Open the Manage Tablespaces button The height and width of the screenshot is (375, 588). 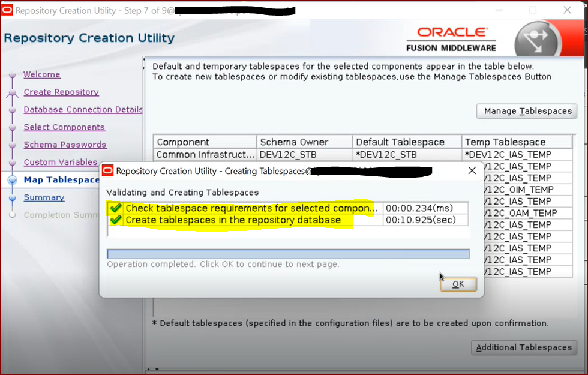tap(527, 112)
